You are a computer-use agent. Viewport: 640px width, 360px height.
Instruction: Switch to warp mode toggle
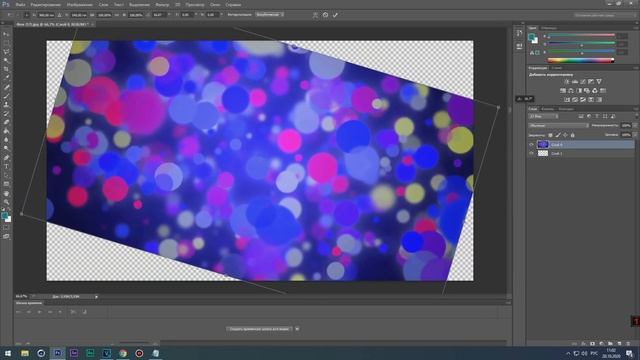[315, 15]
